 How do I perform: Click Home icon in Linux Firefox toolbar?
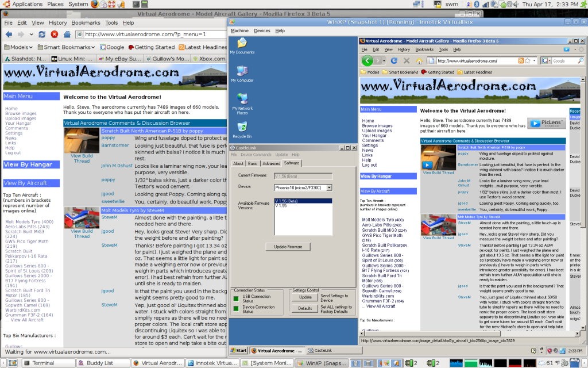pos(67,34)
